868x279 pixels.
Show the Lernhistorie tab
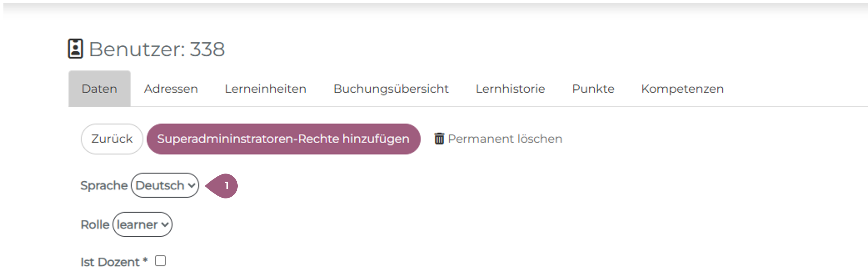tap(510, 89)
